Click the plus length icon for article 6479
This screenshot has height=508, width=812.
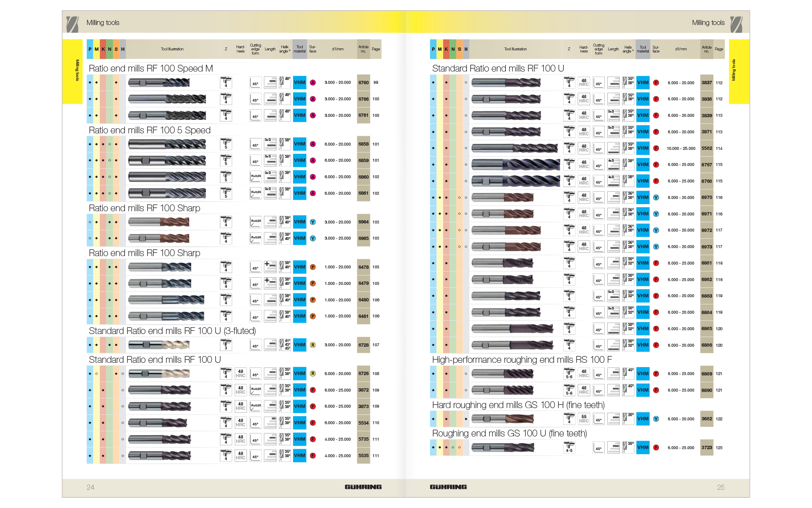pos(270,283)
